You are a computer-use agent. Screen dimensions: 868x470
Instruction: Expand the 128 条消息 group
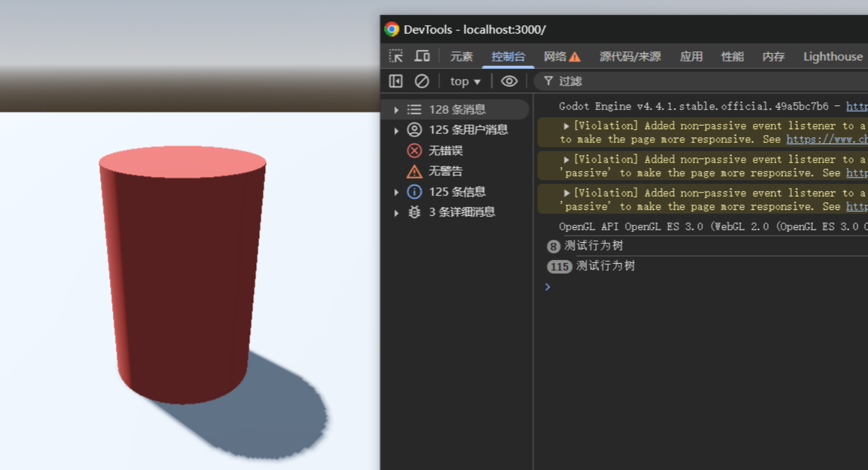[396, 110]
